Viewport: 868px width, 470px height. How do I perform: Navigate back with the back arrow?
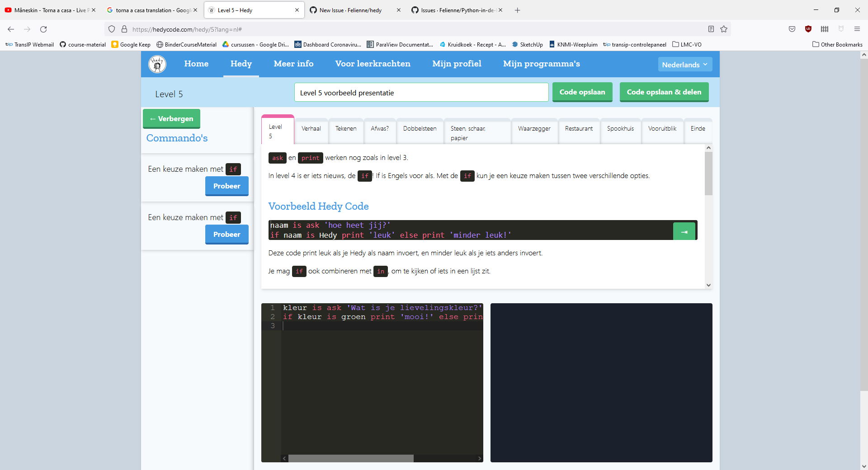10,29
